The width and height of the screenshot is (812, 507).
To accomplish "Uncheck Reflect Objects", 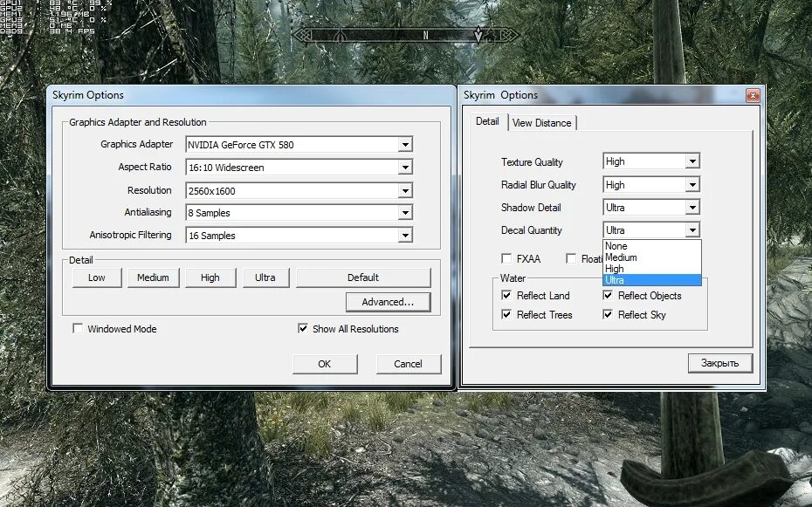I will pos(608,296).
